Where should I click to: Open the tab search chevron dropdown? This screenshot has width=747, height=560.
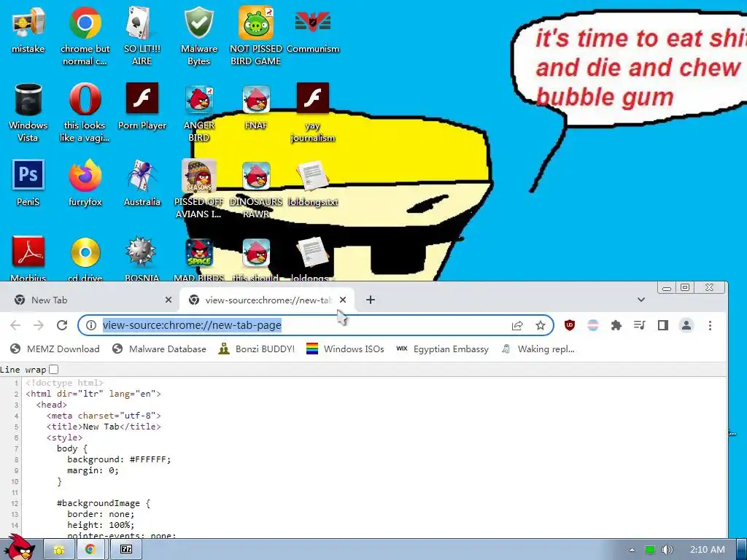(641, 300)
